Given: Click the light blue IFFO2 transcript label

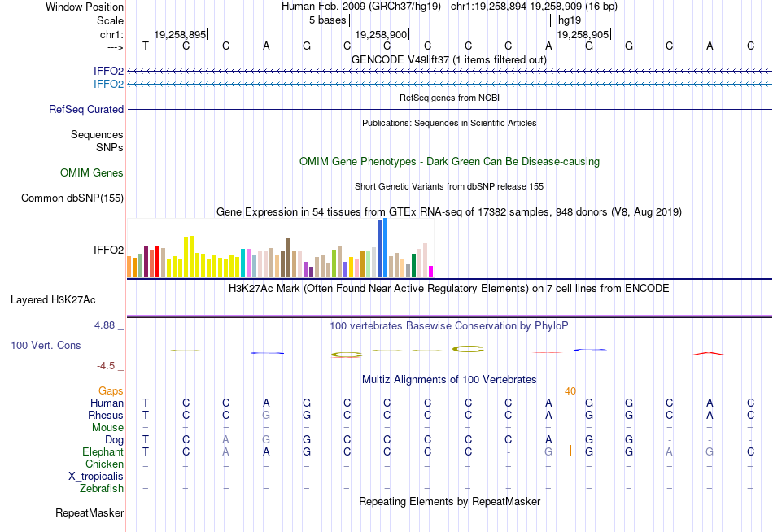Looking at the screenshot, I should (108, 84).
